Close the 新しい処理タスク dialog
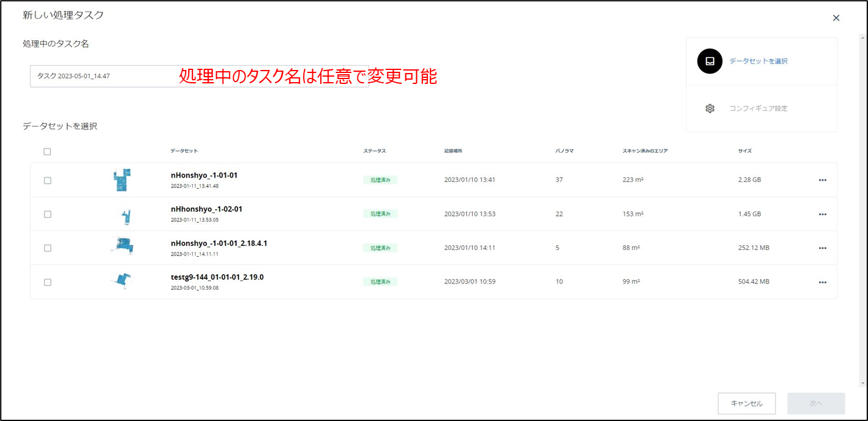Image resolution: width=868 pixels, height=421 pixels. [x=836, y=18]
